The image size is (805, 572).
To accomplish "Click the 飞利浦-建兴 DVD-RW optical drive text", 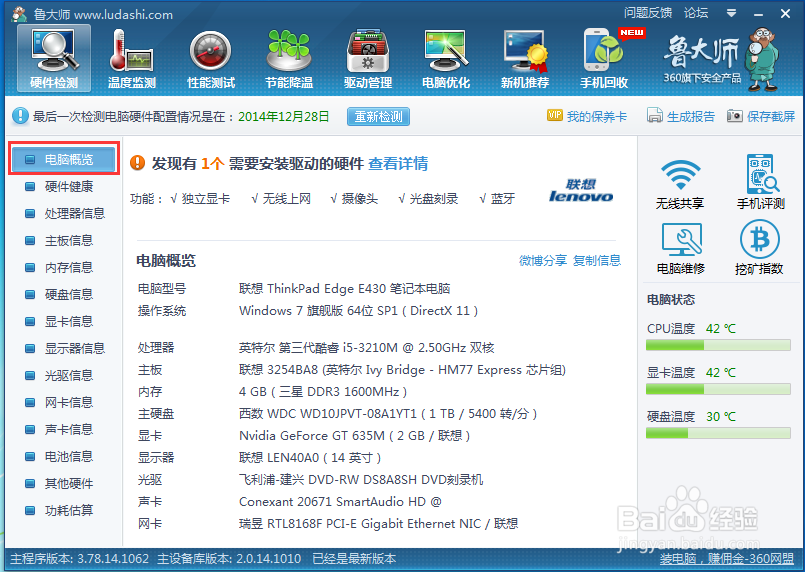I will tap(361, 480).
